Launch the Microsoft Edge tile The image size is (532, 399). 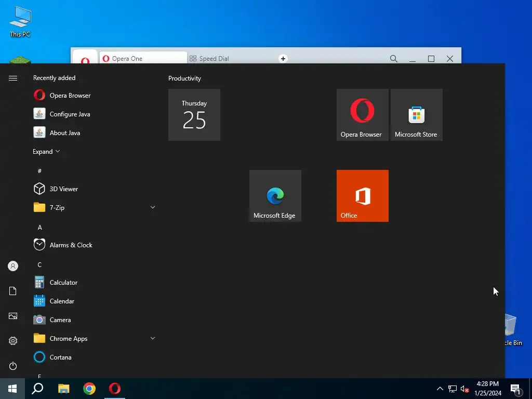(275, 196)
